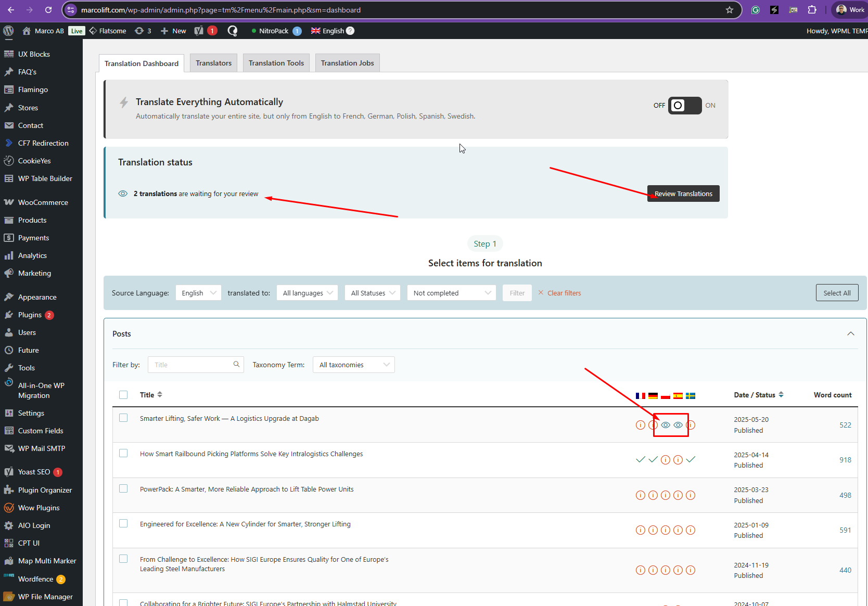
Task: Switch to the Translation Jobs tab
Action: pyautogui.click(x=347, y=63)
